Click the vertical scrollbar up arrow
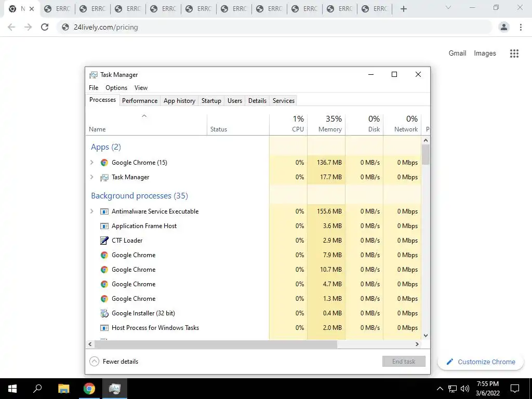The height and width of the screenshot is (399, 532). (426, 140)
